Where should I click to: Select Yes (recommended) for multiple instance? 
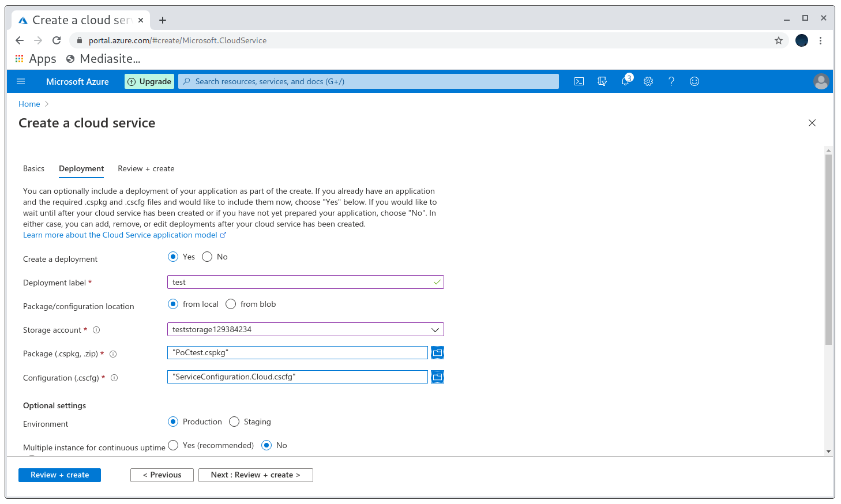pyautogui.click(x=173, y=445)
